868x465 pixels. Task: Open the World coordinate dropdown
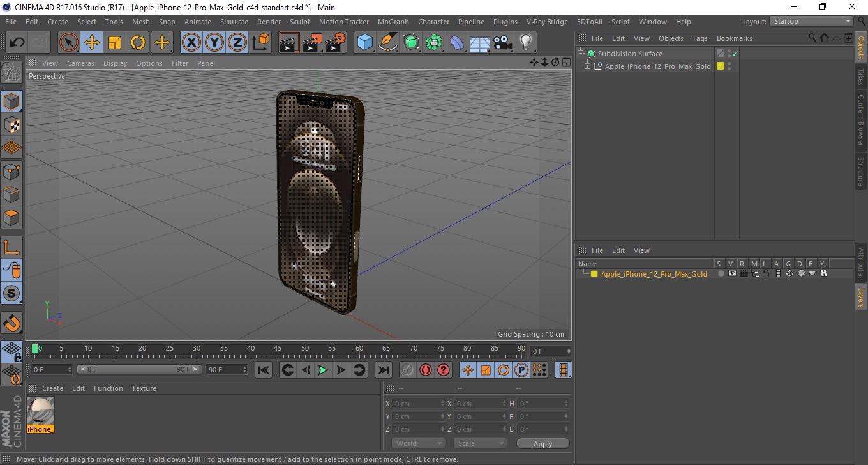point(417,443)
